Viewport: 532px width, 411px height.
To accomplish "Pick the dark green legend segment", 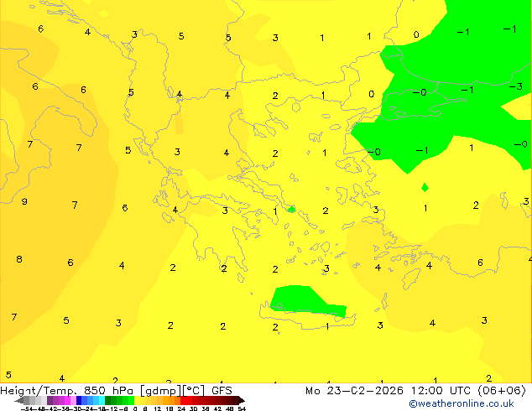I will click(x=108, y=400).
